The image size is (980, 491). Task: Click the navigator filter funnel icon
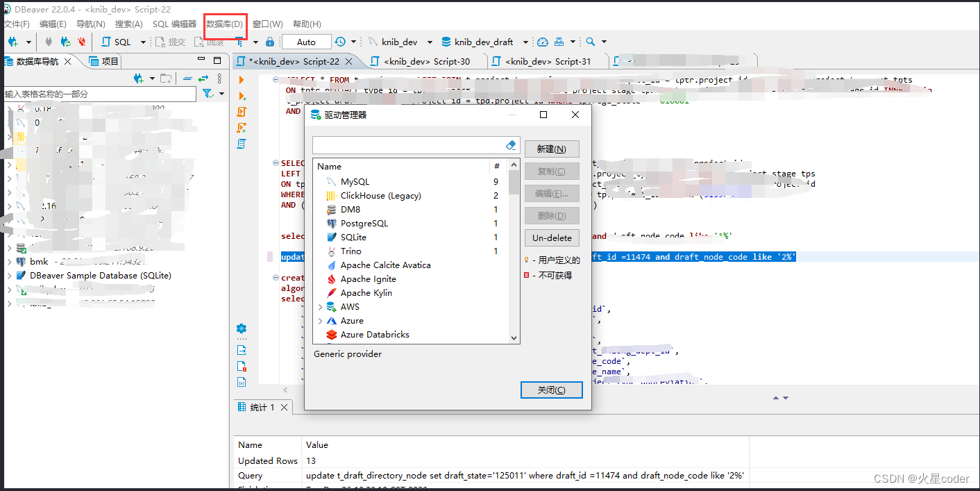pyautogui.click(x=207, y=93)
